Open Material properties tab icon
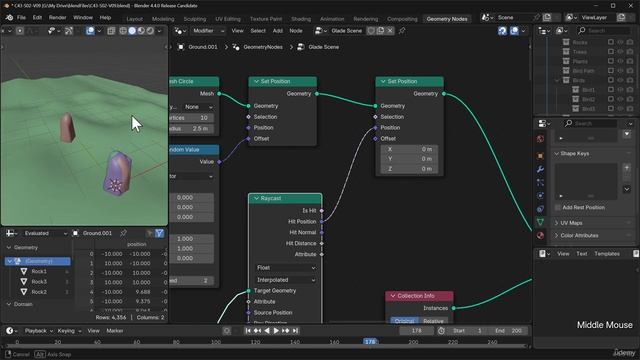Viewport: 640px width, 360px height. tap(540, 236)
